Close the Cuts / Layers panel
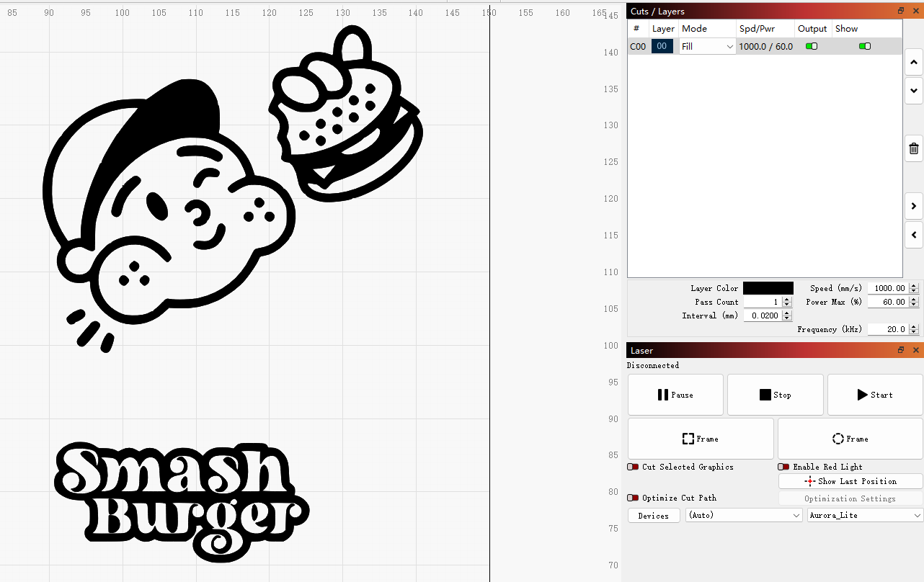The width and height of the screenshot is (924, 582). (916, 11)
